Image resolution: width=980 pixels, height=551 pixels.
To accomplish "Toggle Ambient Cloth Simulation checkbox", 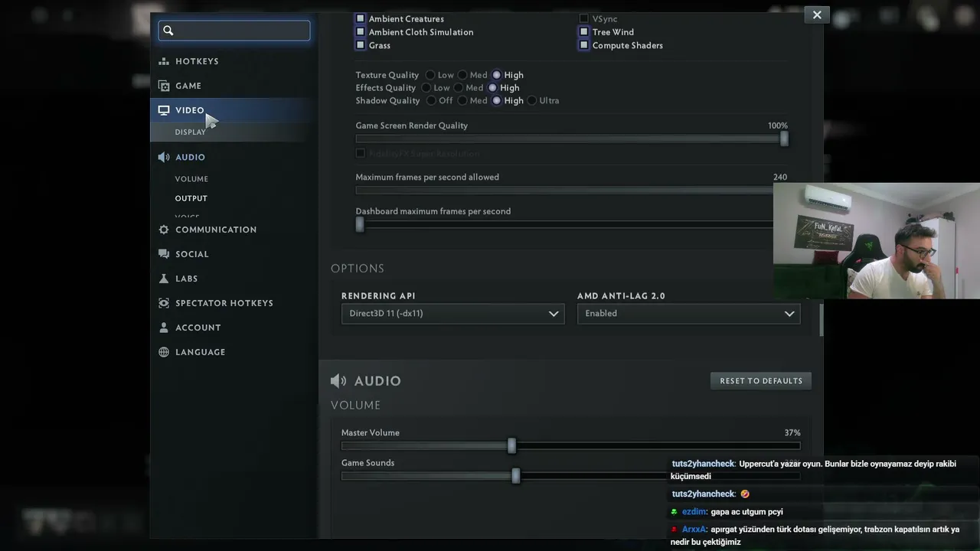I will (x=361, y=32).
